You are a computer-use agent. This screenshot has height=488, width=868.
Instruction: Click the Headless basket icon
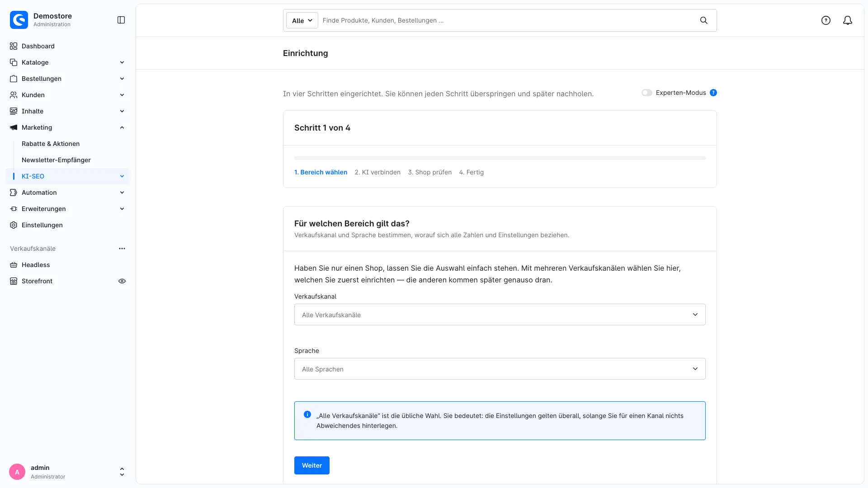(x=14, y=265)
